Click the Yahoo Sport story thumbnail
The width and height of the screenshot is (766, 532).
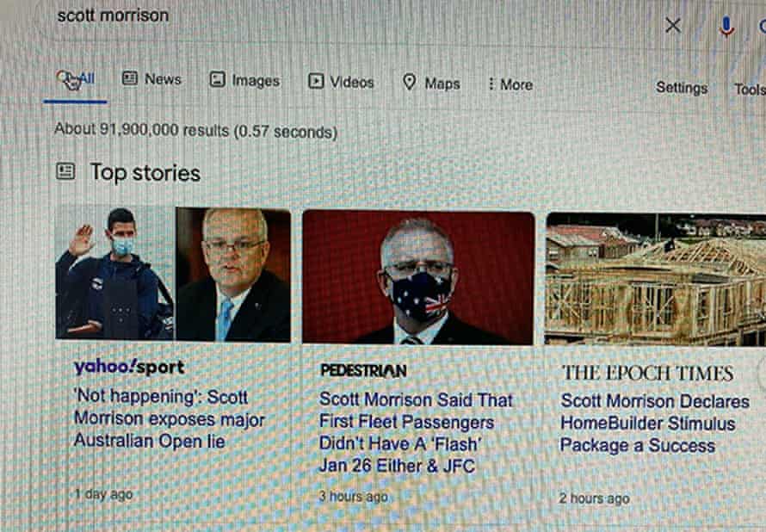(173, 274)
